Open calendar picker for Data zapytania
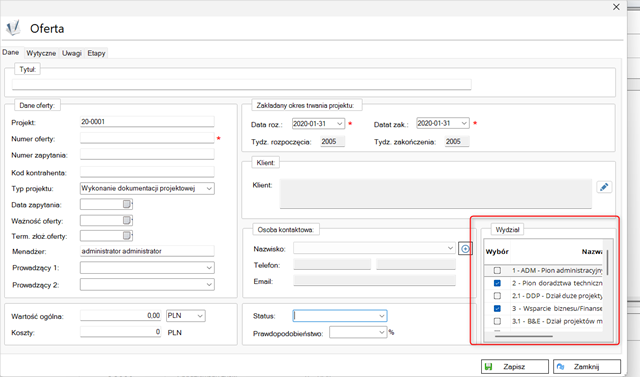 click(x=127, y=204)
